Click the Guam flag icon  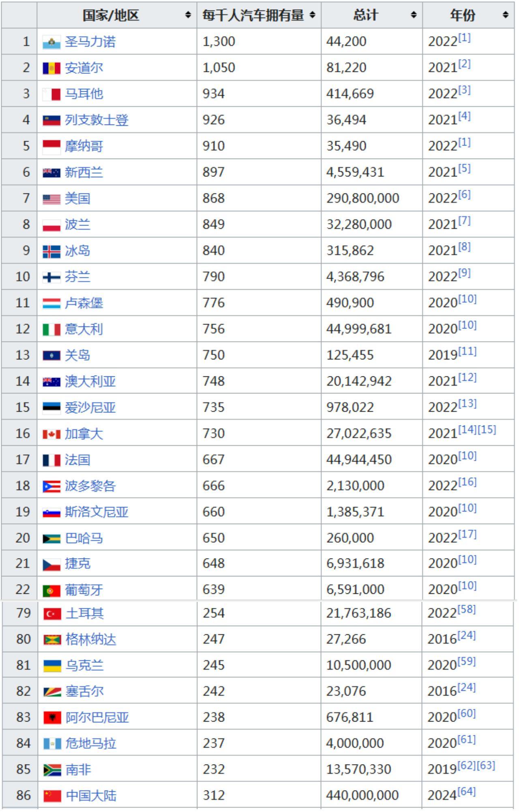51,356
